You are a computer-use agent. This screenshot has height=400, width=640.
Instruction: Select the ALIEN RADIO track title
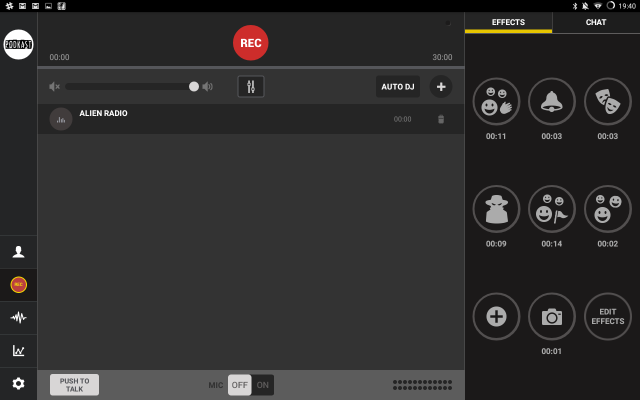pyautogui.click(x=103, y=113)
